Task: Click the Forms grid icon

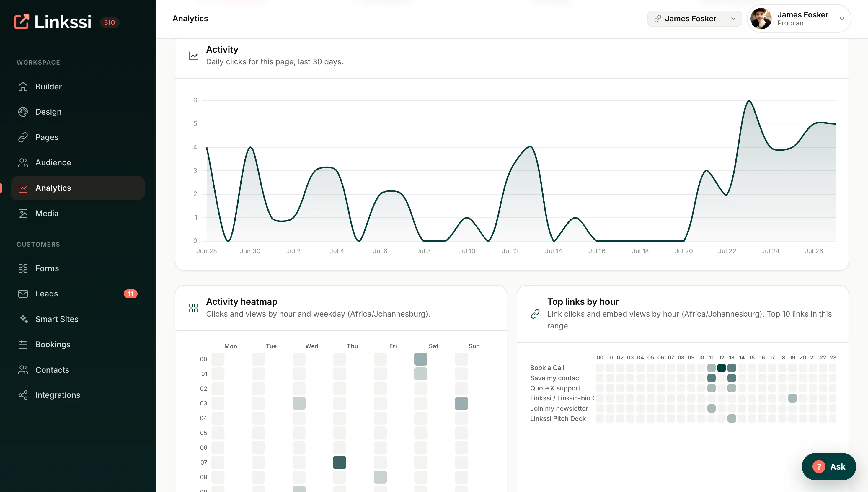Action: [23, 268]
